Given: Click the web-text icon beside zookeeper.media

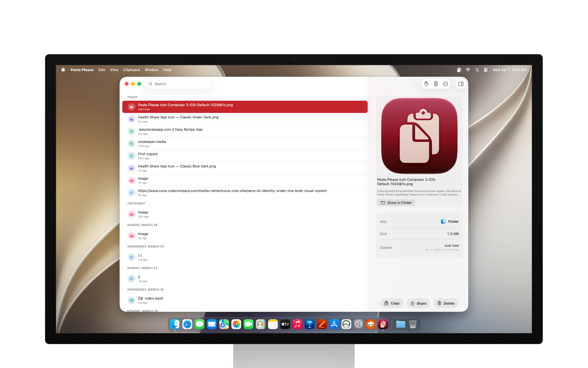Looking at the screenshot, I should [131, 144].
